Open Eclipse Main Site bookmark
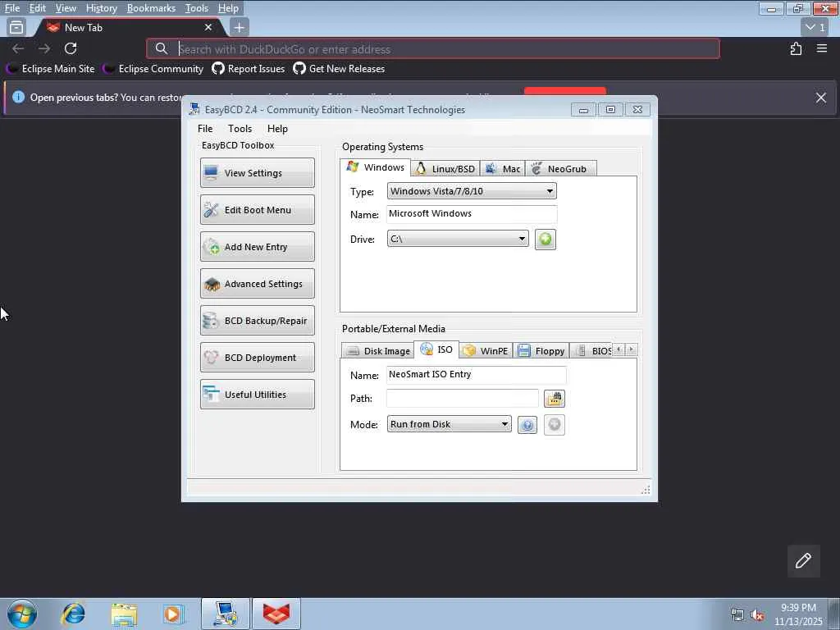Viewport: 840px width, 630px height. tap(51, 69)
